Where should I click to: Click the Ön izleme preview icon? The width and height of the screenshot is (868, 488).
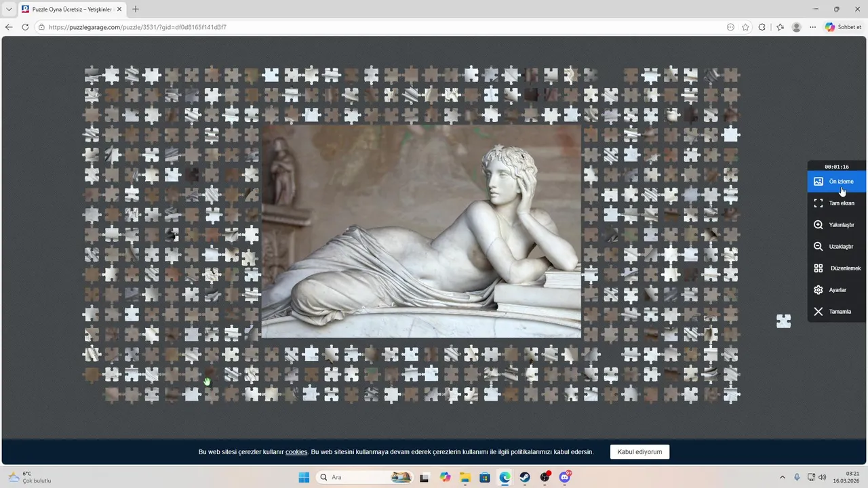(818, 182)
